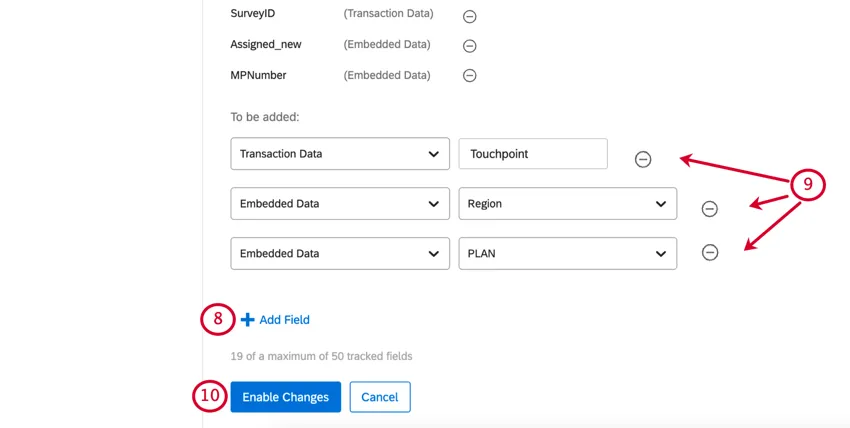The width and height of the screenshot is (850, 428).
Task: Click the Assigned_new field label
Action: [x=266, y=45]
